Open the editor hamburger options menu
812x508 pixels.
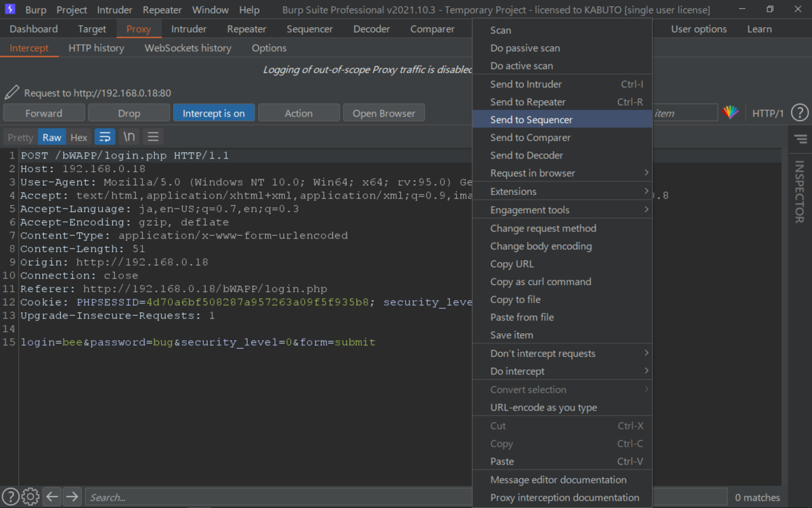click(x=153, y=137)
